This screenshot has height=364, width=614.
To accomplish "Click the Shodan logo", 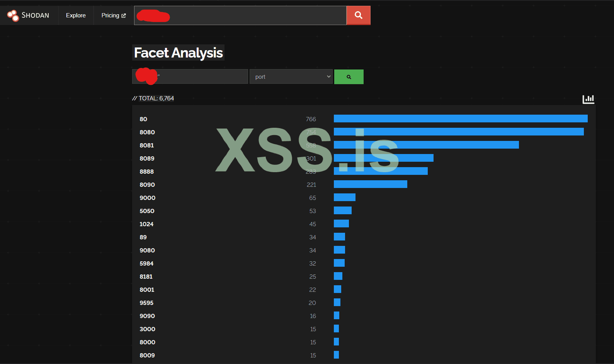I will click(x=28, y=15).
